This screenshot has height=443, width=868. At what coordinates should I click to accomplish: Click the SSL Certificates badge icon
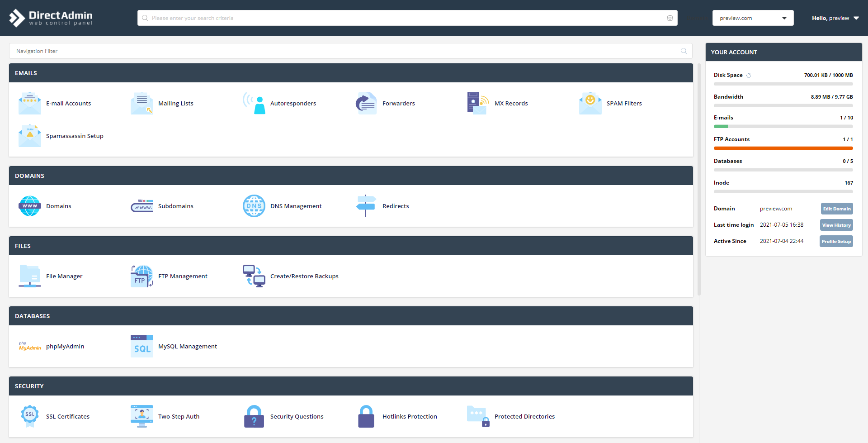tap(30, 416)
